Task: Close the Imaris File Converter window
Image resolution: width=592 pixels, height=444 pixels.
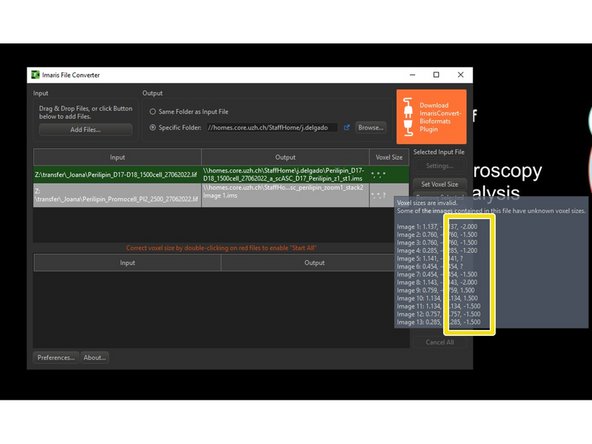Action: click(x=460, y=75)
